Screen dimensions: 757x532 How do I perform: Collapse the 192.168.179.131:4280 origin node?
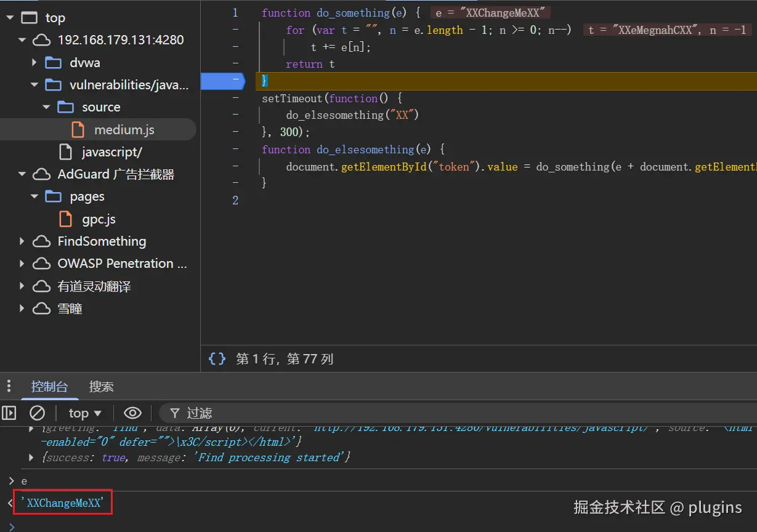tap(22, 40)
